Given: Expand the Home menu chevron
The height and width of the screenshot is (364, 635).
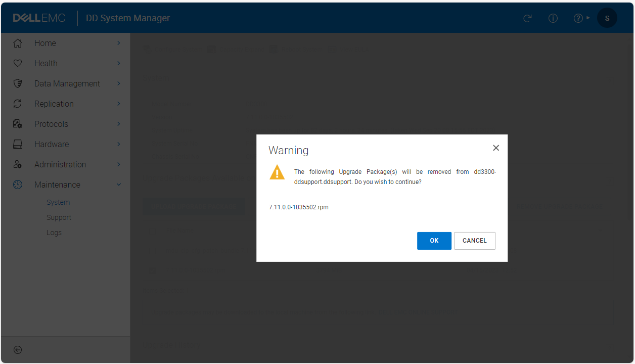Looking at the screenshot, I should 119,43.
